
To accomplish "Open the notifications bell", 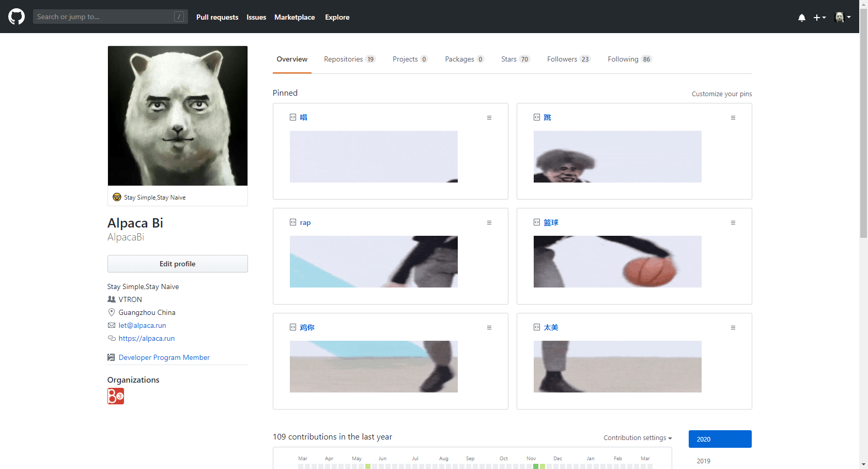I will coord(801,17).
